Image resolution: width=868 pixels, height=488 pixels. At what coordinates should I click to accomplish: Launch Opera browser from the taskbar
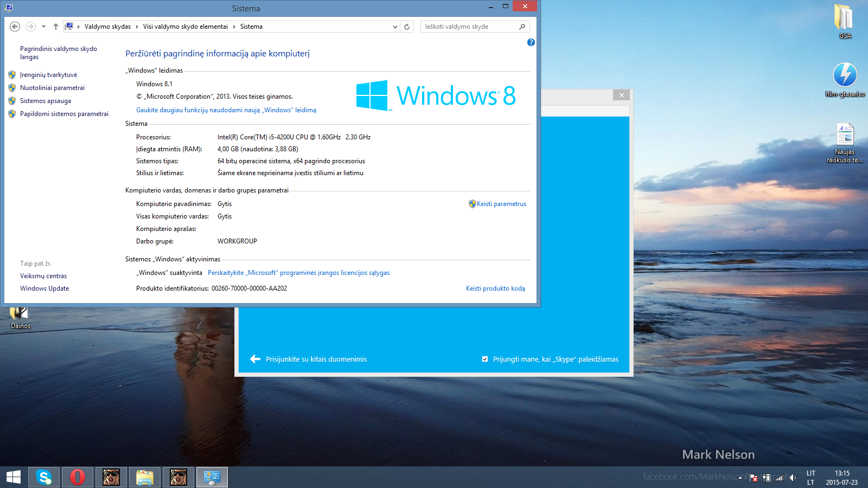[x=78, y=477]
